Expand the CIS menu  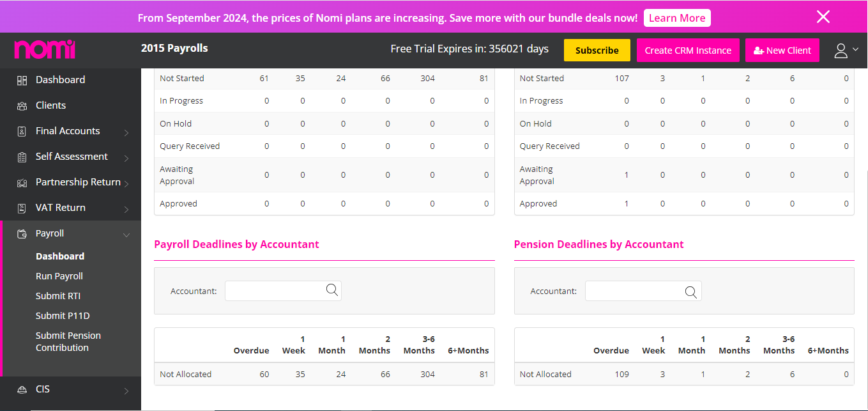126,391
